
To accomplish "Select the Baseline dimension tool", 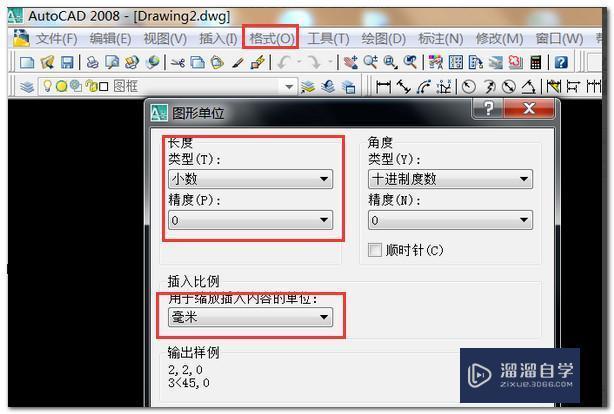I will tap(573, 87).
